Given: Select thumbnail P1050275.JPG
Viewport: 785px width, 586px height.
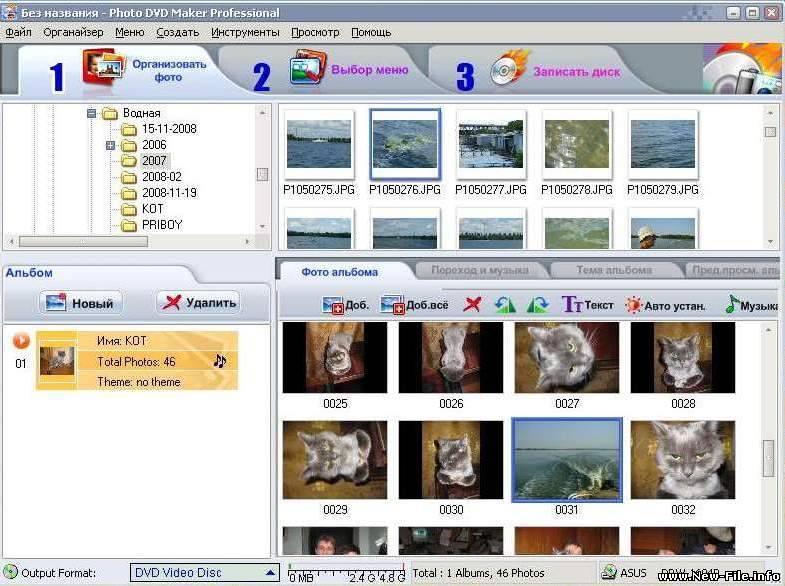Looking at the screenshot, I should point(319,144).
